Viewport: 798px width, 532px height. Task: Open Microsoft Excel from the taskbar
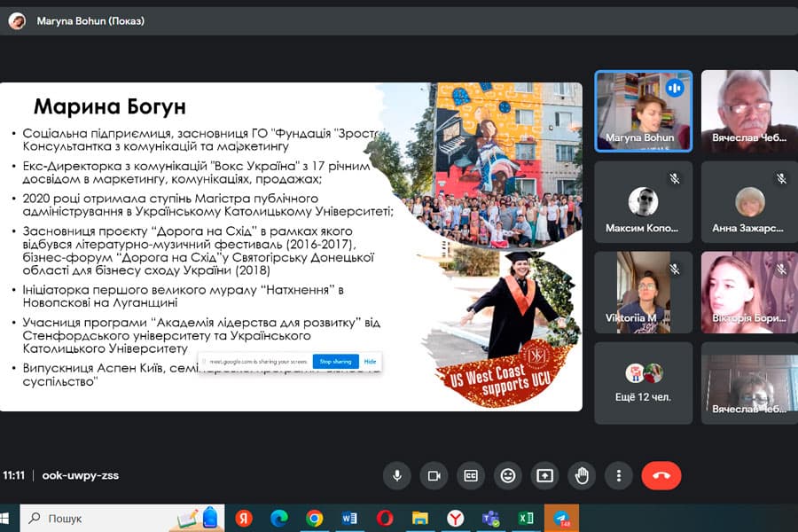click(x=526, y=518)
